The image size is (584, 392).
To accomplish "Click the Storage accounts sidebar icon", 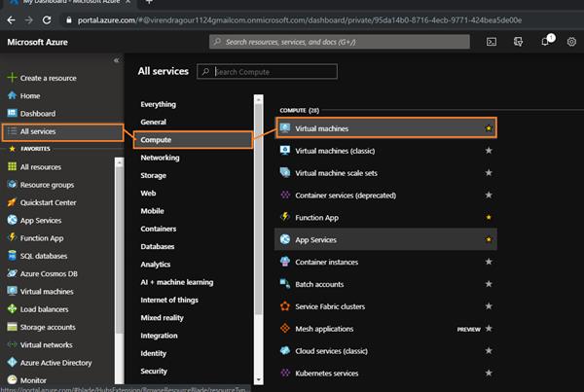I will coord(12,327).
